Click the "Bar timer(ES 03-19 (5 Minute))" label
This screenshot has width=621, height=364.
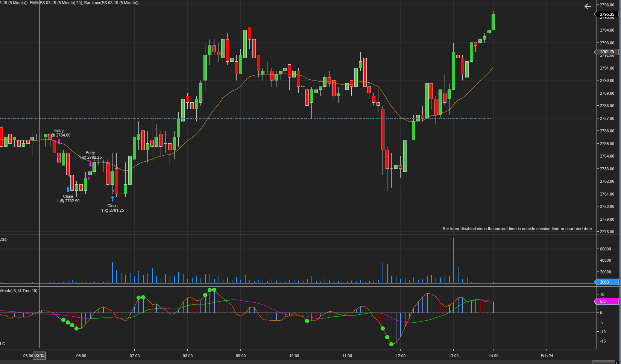pyautogui.click(x=111, y=3)
